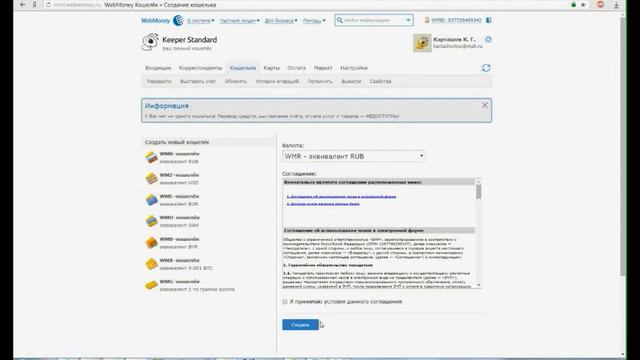Open the Карты tab
Viewport: 640px width, 360px height.
click(271, 68)
